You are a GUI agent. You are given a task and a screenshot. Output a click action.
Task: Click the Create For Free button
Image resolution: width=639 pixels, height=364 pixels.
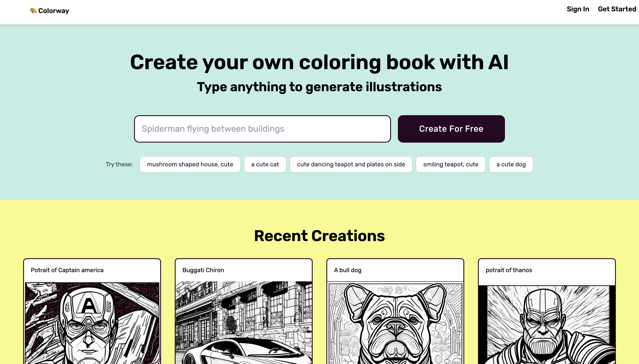pyautogui.click(x=451, y=129)
